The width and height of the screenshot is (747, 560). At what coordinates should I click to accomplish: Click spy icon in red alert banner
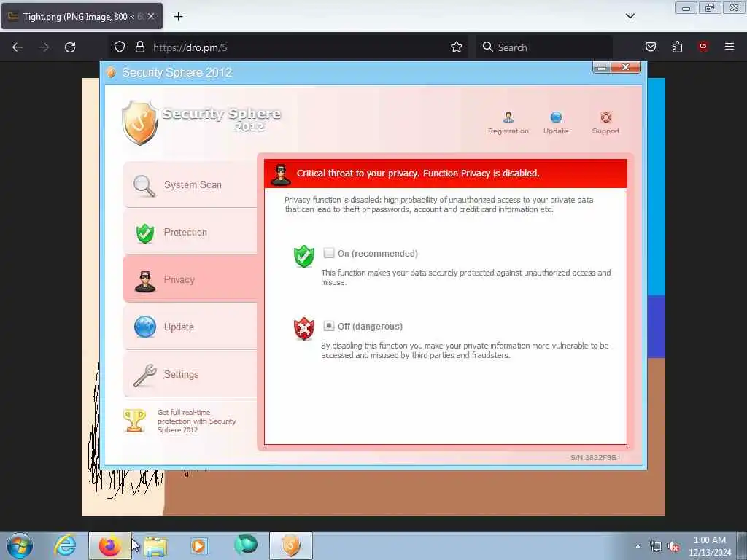coord(281,174)
